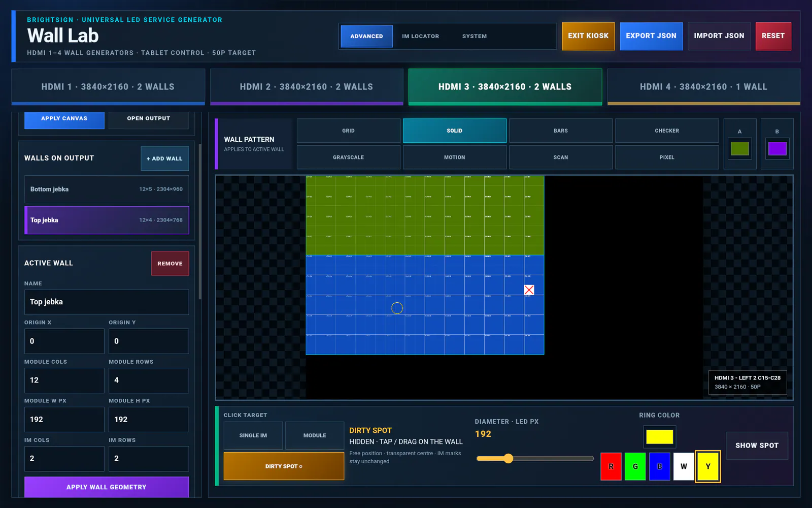Image resolution: width=812 pixels, height=508 pixels.
Task: Add a new wall with + Add Wall
Action: tap(164, 158)
